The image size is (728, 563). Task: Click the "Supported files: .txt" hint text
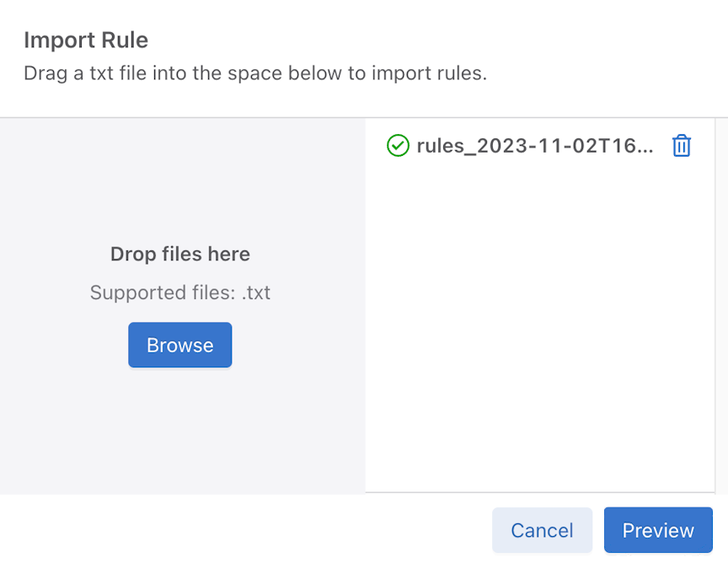[x=180, y=292]
